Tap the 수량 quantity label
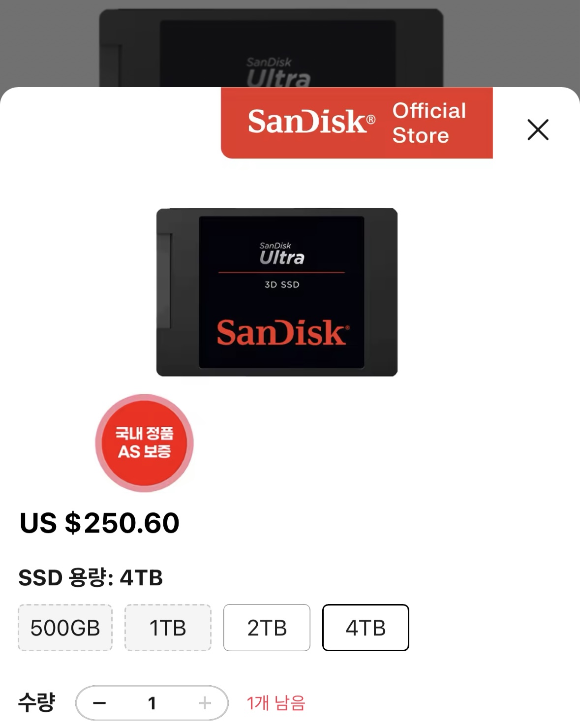 tap(36, 702)
